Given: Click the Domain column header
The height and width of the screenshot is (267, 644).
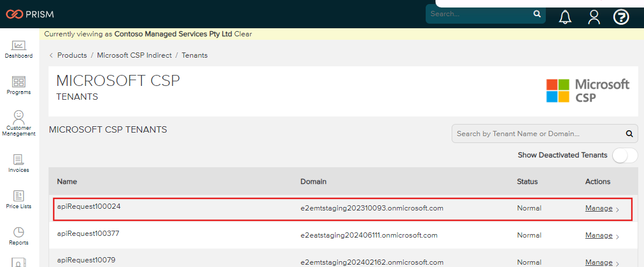Looking at the screenshot, I should click(314, 181).
